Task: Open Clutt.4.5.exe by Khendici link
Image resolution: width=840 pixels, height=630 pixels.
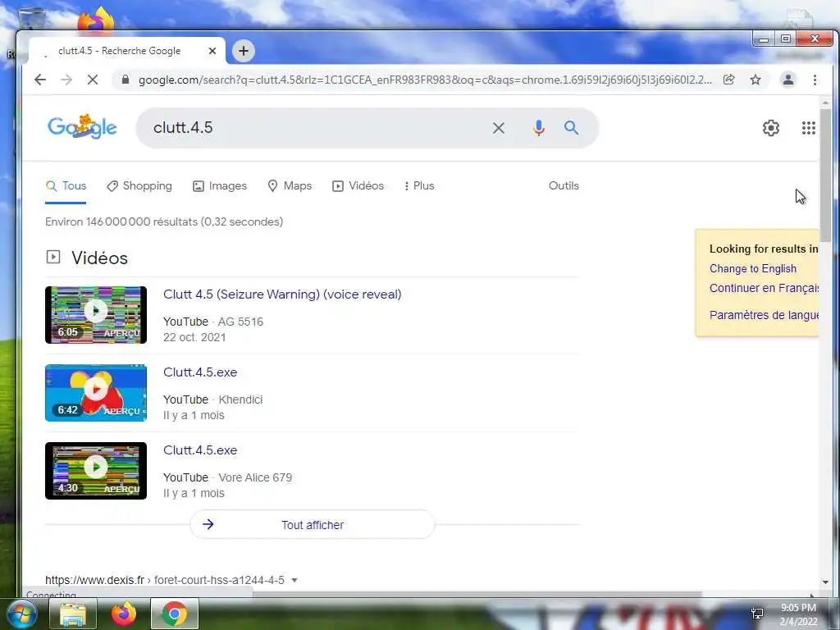Action: click(x=200, y=372)
